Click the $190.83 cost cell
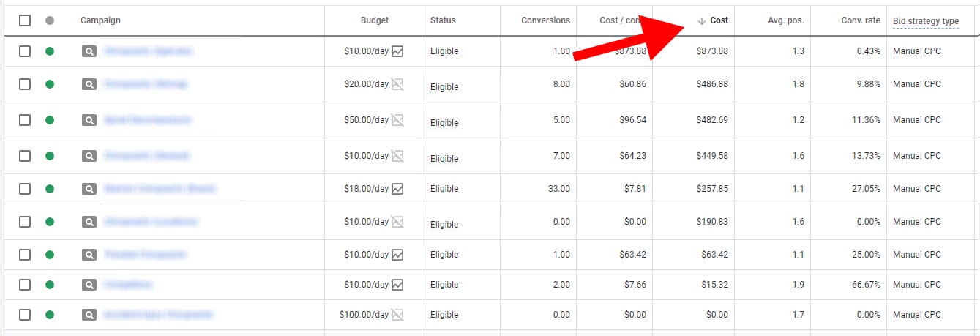This screenshot has height=336, width=980. (x=712, y=222)
